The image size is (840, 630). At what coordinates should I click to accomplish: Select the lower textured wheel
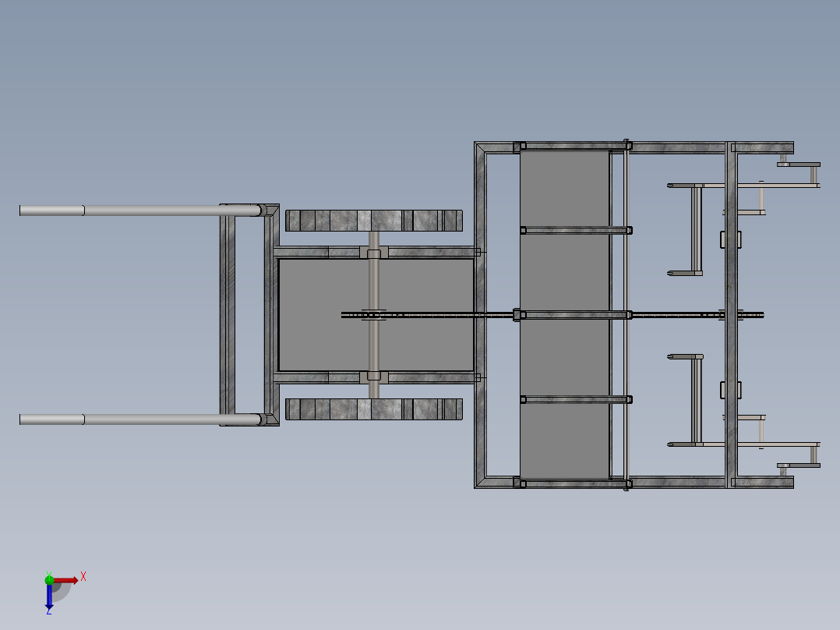click(374, 409)
